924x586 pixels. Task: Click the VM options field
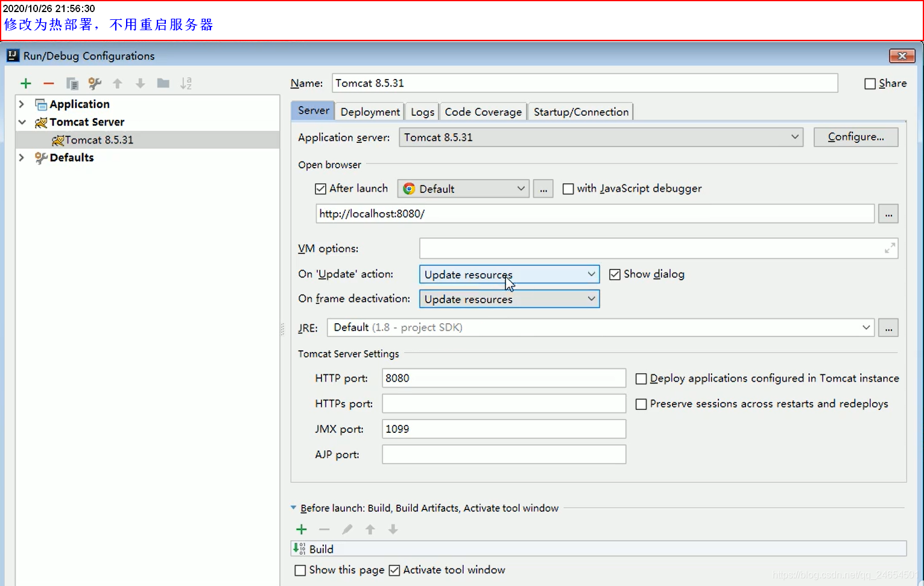(x=659, y=248)
